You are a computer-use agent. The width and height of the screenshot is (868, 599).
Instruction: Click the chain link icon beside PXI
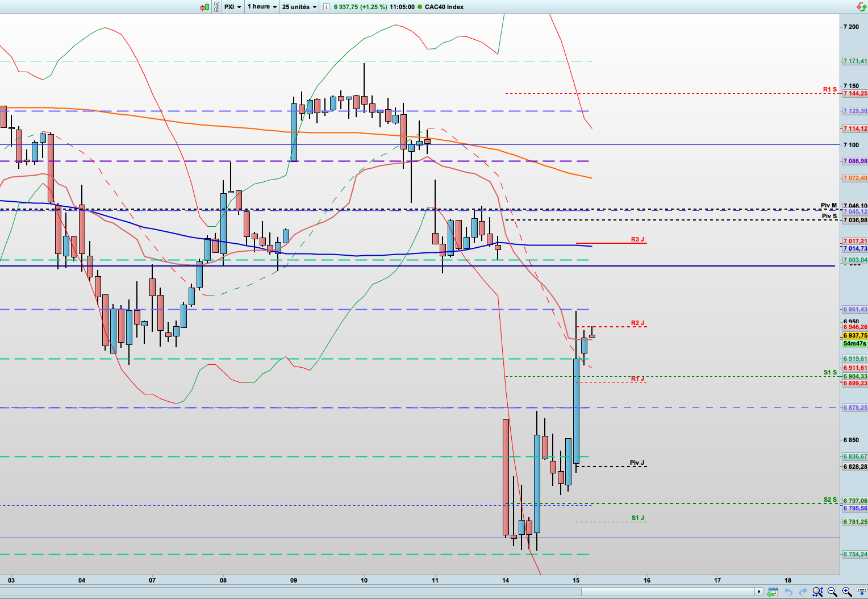pos(216,7)
